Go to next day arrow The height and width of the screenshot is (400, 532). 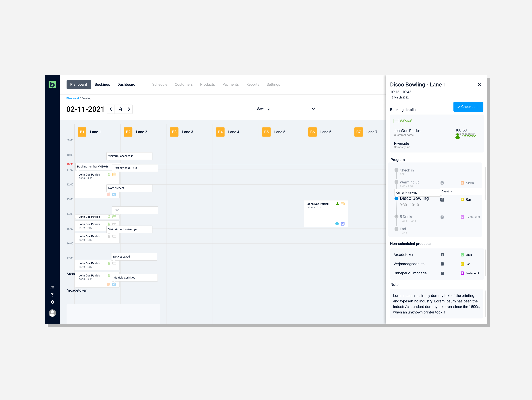(x=129, y=109)
